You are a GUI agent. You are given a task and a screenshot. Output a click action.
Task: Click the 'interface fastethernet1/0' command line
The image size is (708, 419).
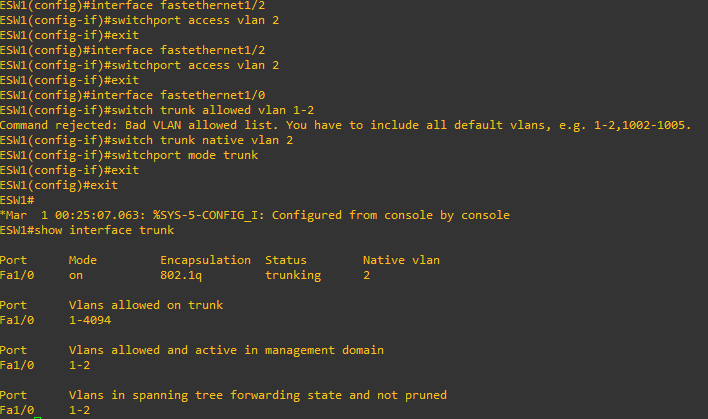click(x=132, y=95)
